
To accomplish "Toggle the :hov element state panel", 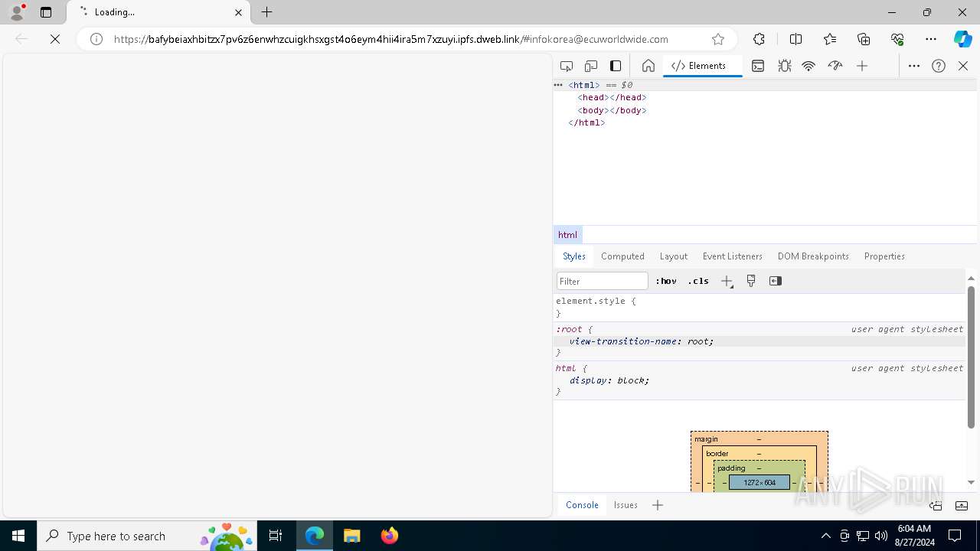I will (x=666, y=281).
